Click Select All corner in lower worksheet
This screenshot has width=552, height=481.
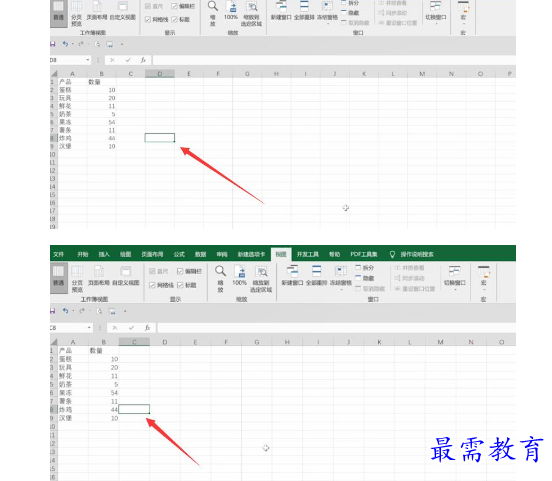(54, 342)
